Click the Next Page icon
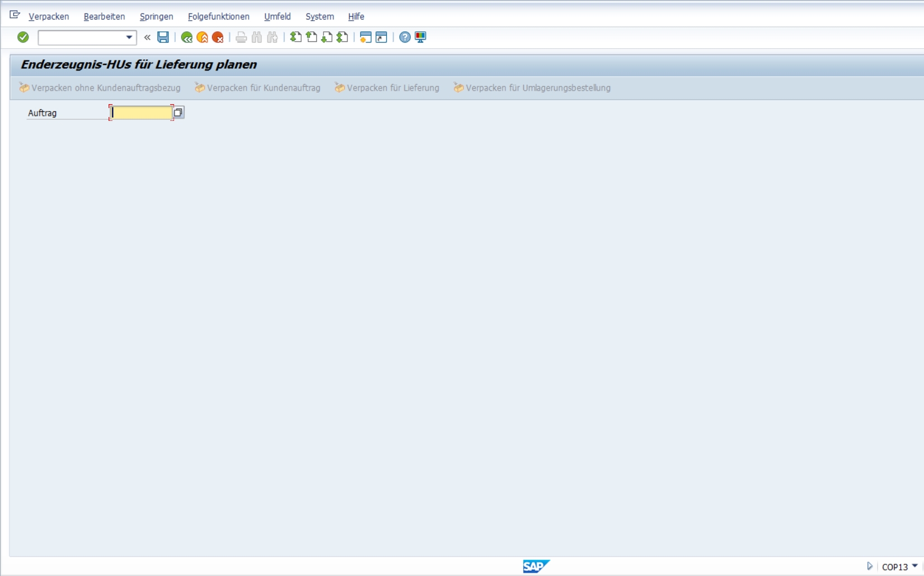This screenshot has width=924, height=576. point(327,37)
